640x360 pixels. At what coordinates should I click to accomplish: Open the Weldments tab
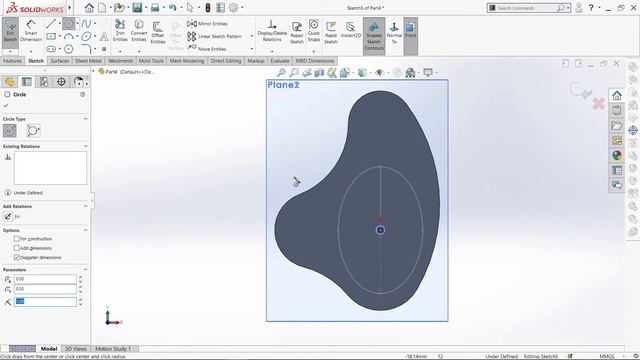(x=120, y=61)
